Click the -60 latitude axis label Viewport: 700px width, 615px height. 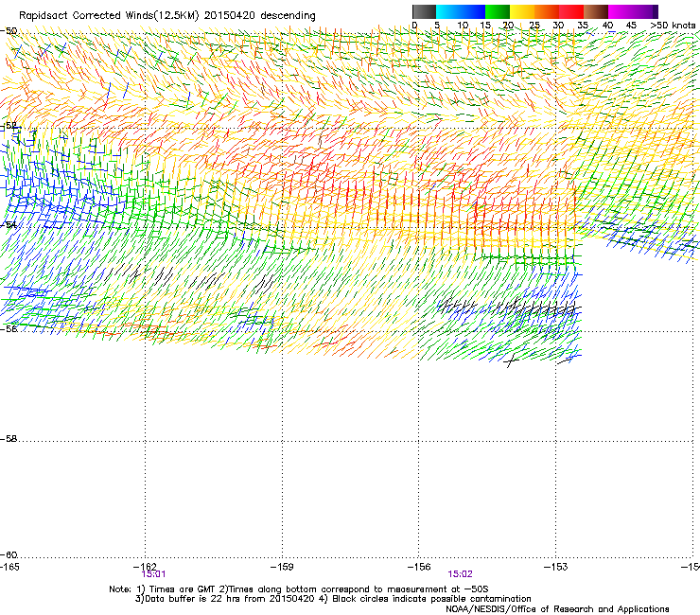pyautogui.click(x=9, y=555)
